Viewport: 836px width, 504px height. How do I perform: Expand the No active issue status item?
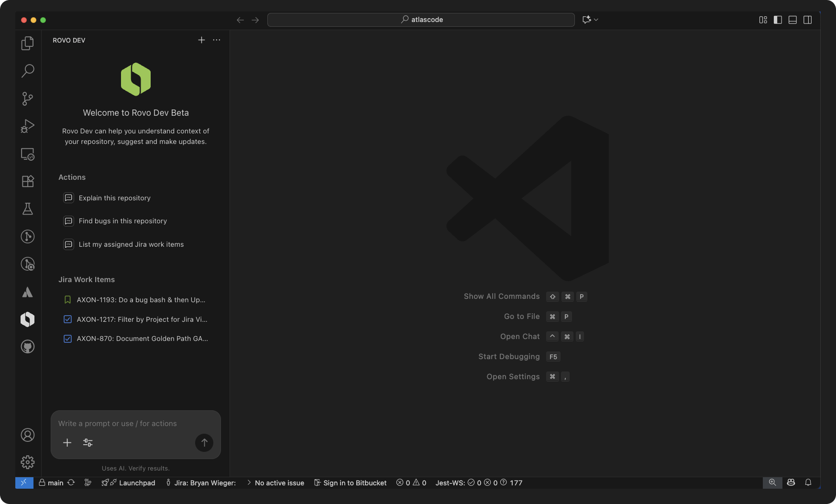coord(275,483)
